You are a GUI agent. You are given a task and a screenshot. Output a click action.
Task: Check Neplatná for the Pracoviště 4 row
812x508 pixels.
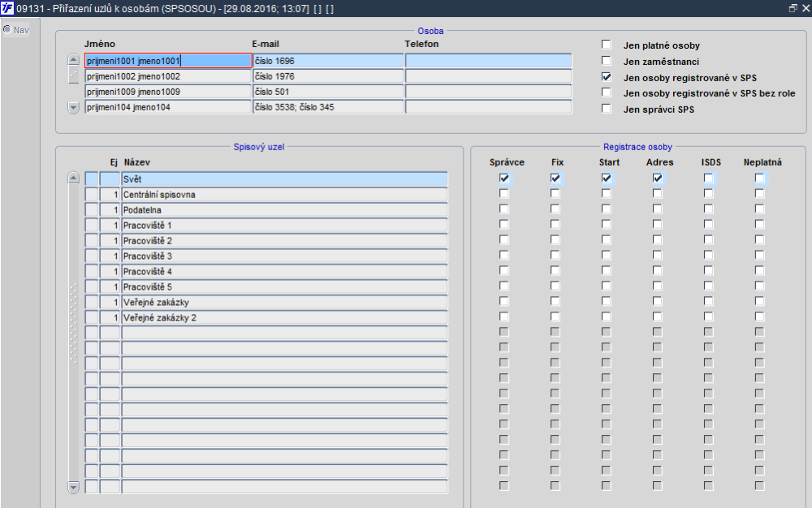click(x=759, y=270)
